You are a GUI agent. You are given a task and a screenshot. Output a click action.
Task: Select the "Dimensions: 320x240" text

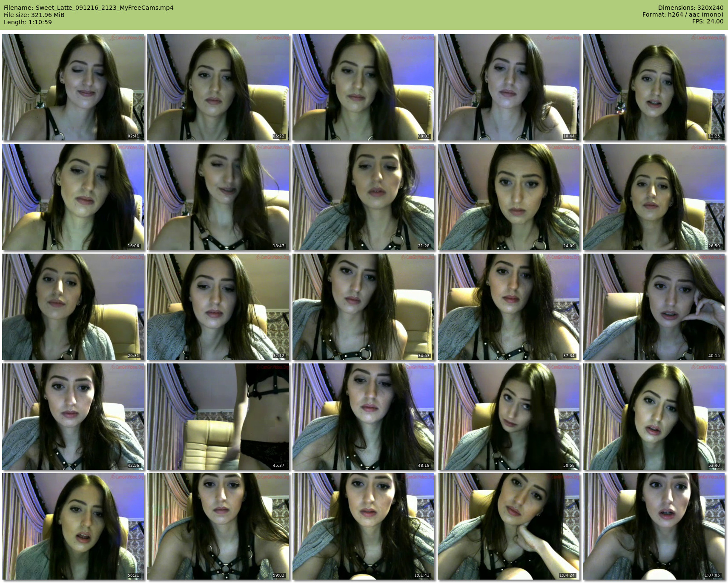click(691, 8)
